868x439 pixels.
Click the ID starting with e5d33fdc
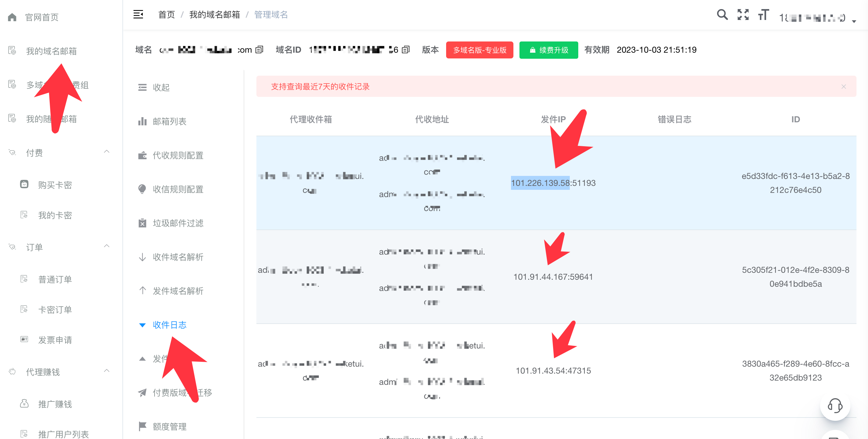coord(796,183)
